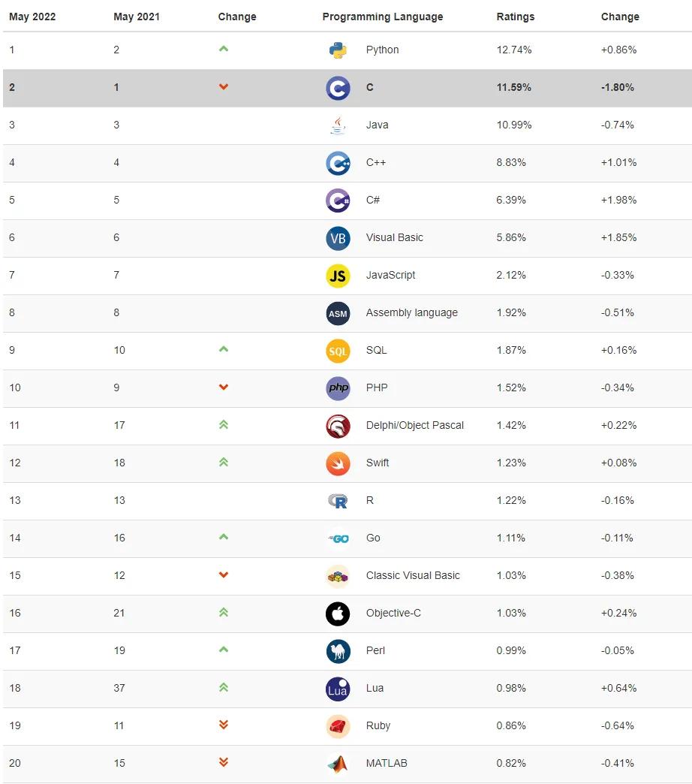Click the Objective-C Apple logo icon
The image size is (692, 784).
pyautogui.click(x=338, y=614)
